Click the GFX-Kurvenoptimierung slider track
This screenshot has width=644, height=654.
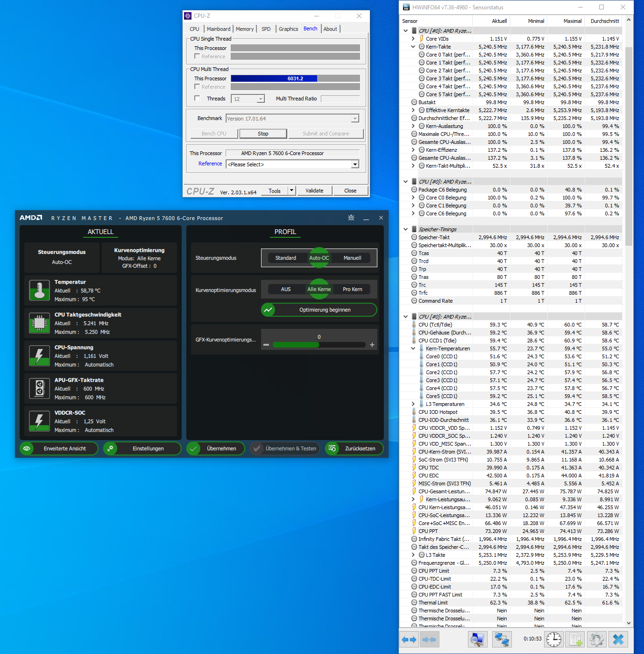(x=319, y=345)
